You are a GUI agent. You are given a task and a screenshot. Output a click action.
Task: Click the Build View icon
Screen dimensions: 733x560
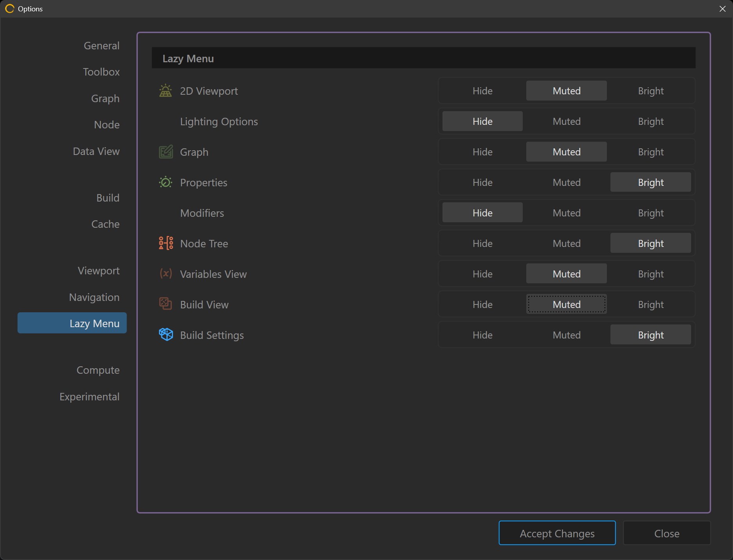tap(166, 304)
